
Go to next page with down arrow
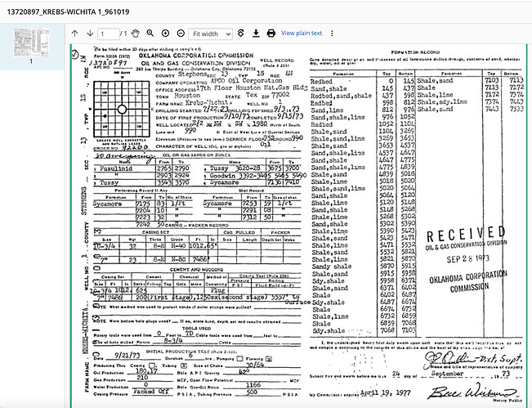click(90, 34)
